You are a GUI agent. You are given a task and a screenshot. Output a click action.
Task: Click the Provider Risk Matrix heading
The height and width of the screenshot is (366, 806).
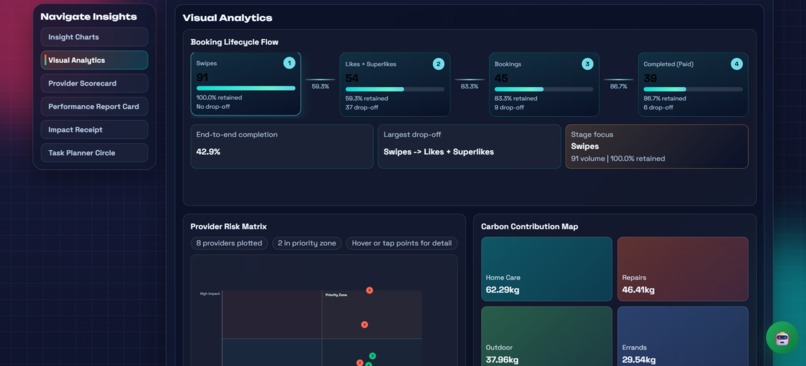(x=228, y=227)
